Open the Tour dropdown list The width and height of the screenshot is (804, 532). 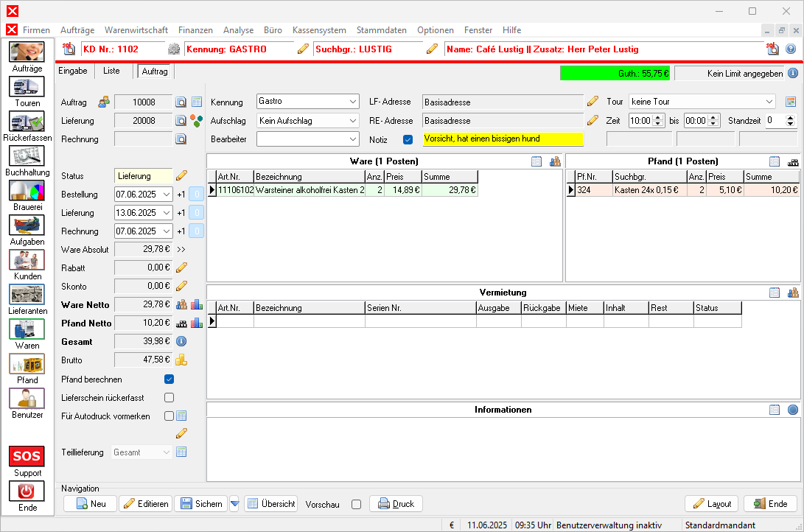point(769,102)
